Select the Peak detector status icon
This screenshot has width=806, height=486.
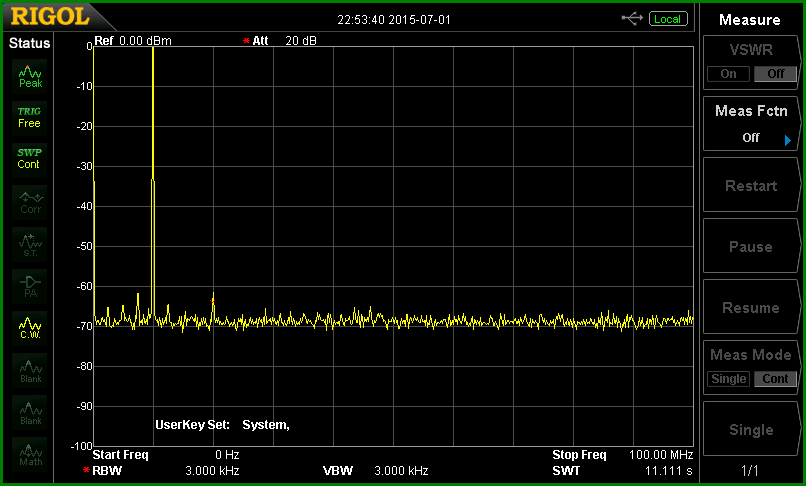(x=30, y=77)
